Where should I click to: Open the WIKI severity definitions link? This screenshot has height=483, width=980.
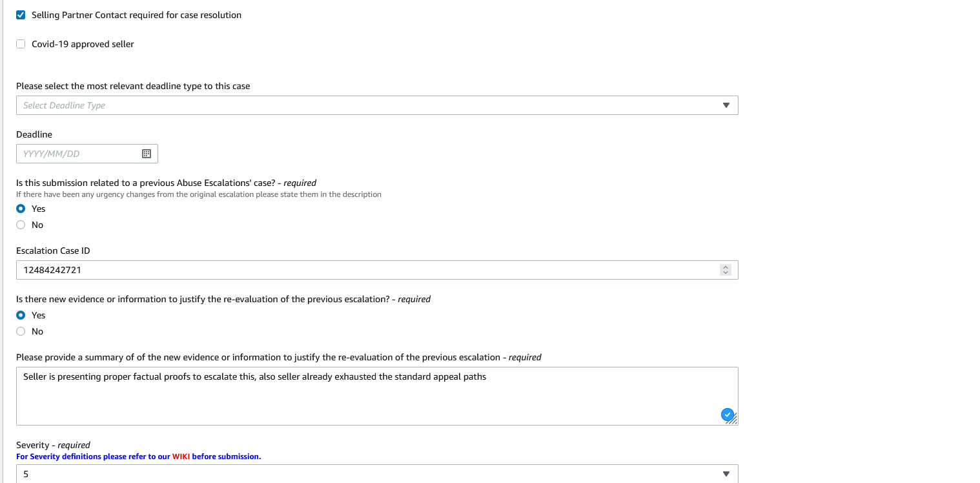[181, 457]
